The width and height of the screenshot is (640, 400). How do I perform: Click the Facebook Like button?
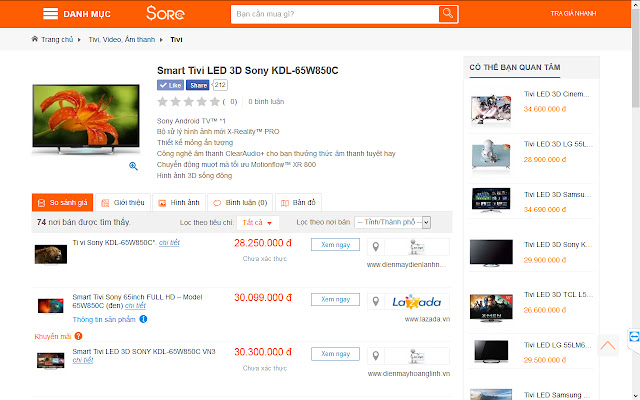[x=171, y=85]
